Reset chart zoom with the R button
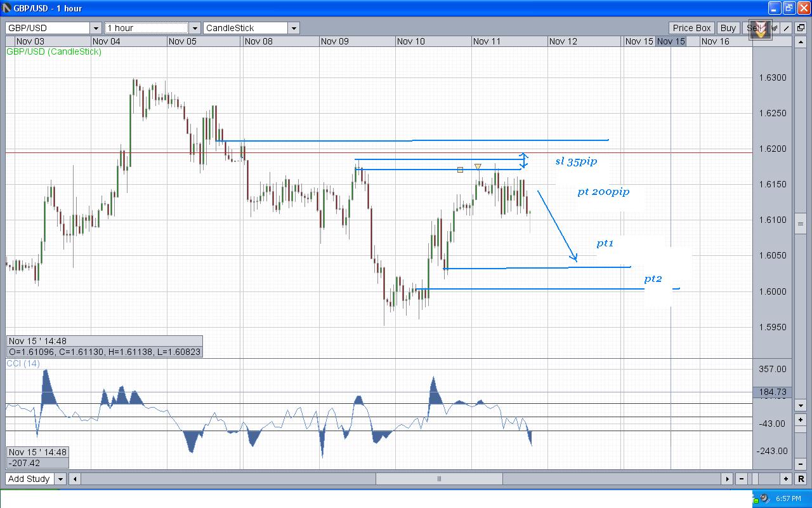 point(802,479)
